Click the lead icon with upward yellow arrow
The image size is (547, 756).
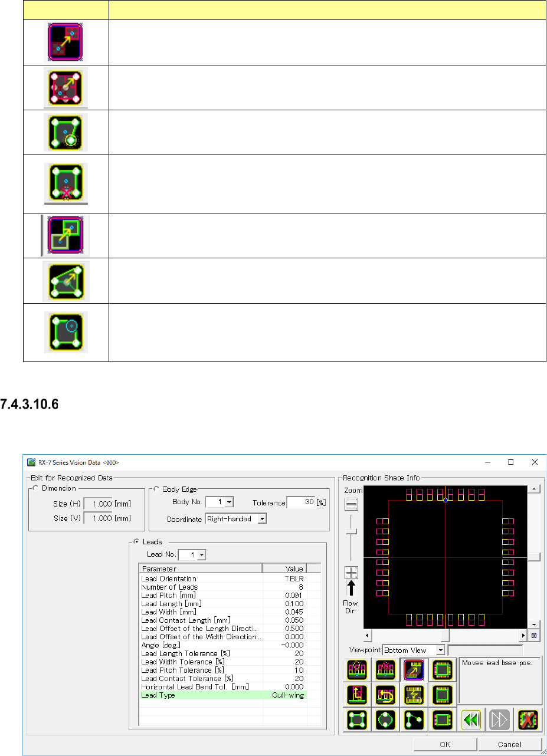pos(356,695)
